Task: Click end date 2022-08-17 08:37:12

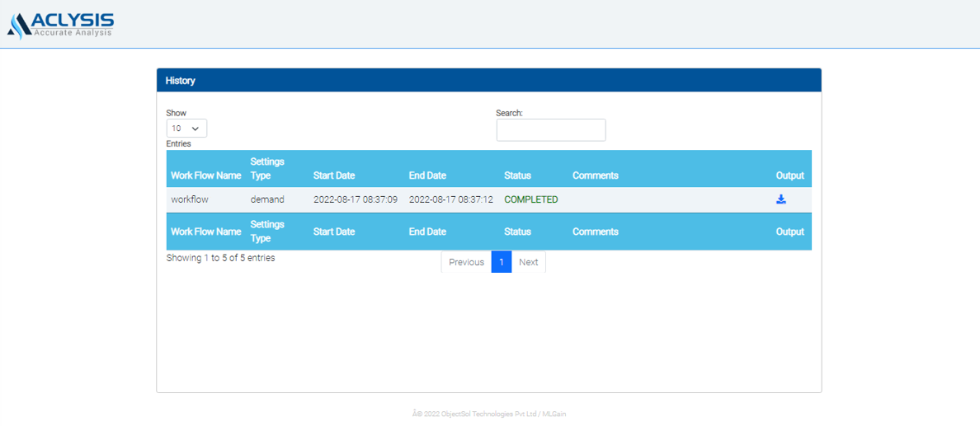Action: point(450,199)
